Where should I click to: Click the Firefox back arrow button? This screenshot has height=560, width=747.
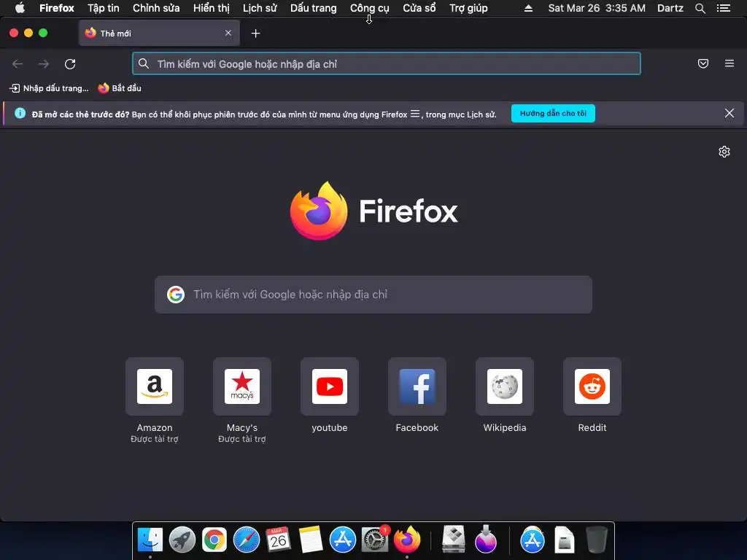coord(18,64)
